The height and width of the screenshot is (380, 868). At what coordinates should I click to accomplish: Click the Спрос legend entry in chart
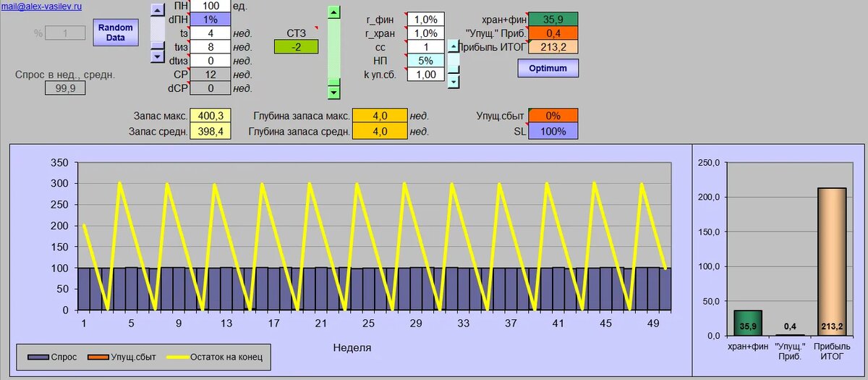click(52, 357)
